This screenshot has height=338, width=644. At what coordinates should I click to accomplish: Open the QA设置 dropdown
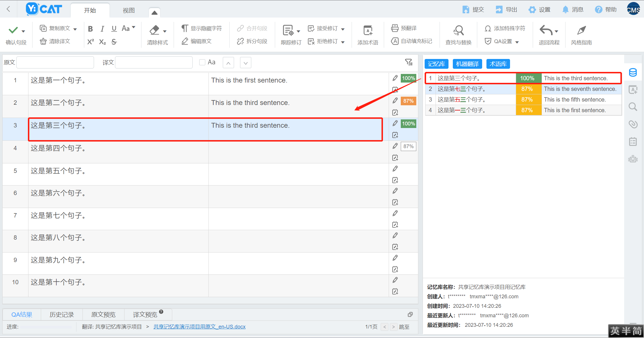[517, 42]
